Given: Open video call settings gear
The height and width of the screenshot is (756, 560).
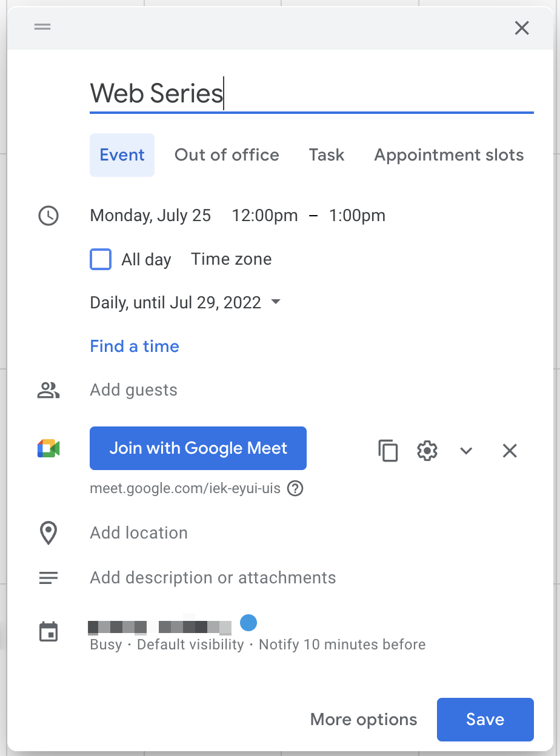Looking at the screenshot, I should tap(427, 451).
